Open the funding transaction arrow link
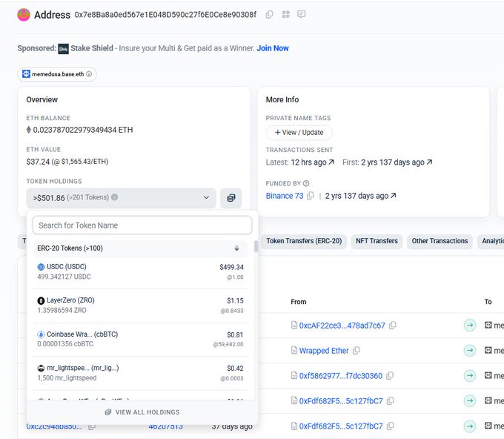The image size is (504, 439). (393, 196)
